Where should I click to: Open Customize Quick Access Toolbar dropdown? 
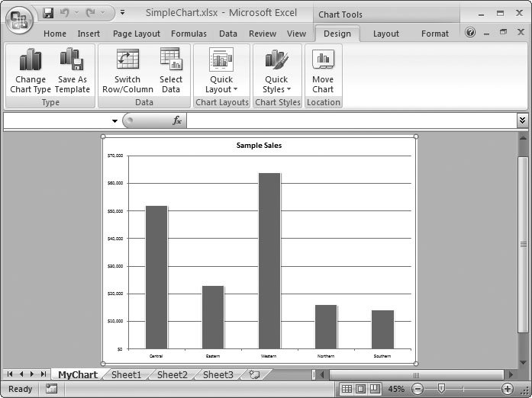[x=122, y=13]
